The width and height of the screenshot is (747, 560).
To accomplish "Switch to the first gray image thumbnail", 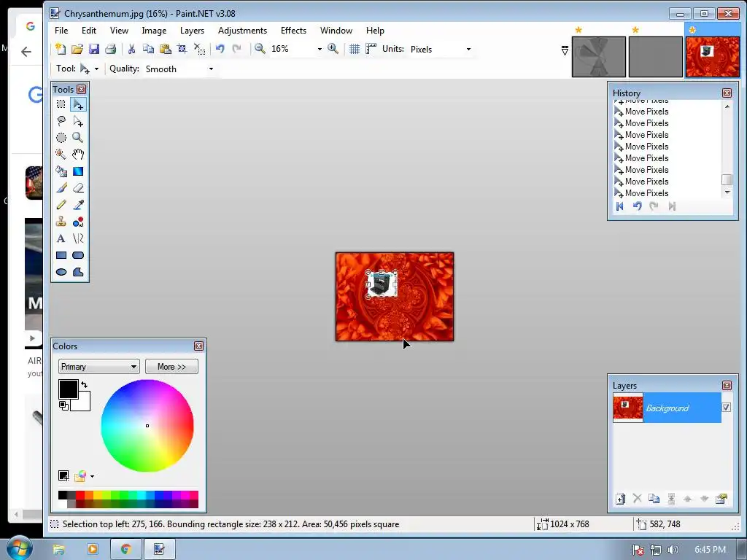I will click(x=599, y=57).
